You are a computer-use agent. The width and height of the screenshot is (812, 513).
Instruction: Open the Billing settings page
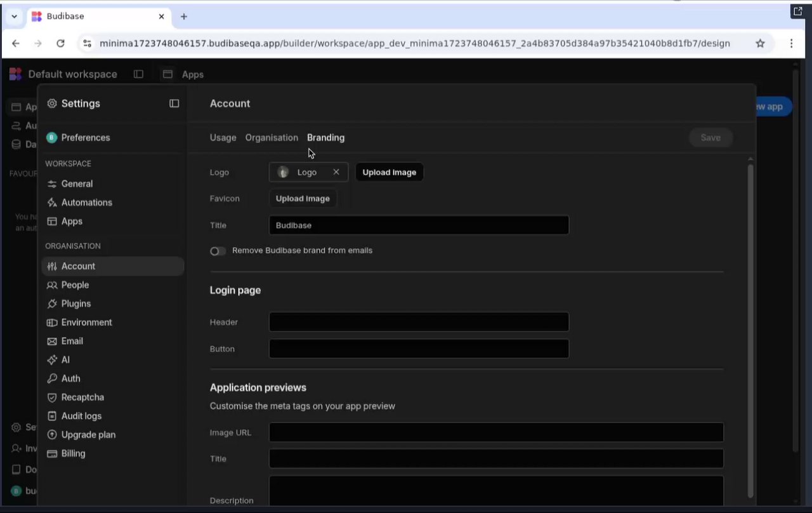click(x=112, y=454)
